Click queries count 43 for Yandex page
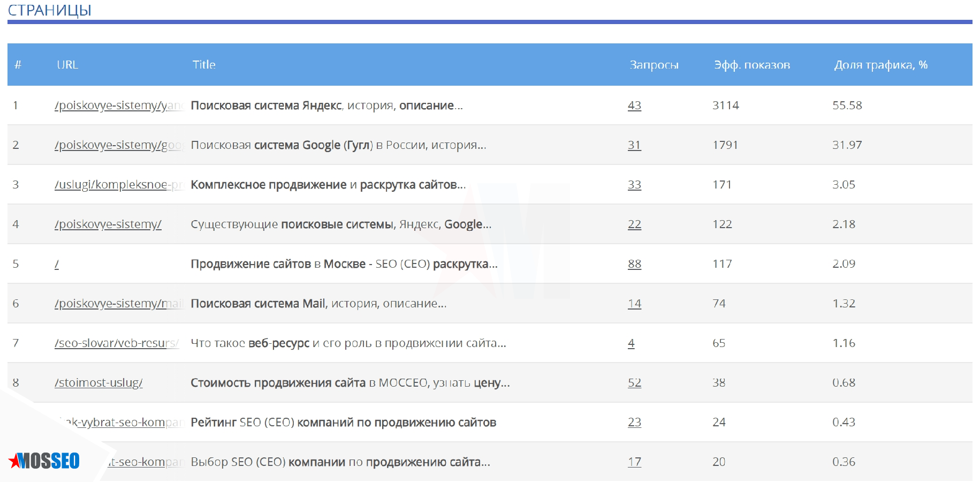The height and width of the screenshot is (482, 980). pyautogui.click(x=634, y=106)
